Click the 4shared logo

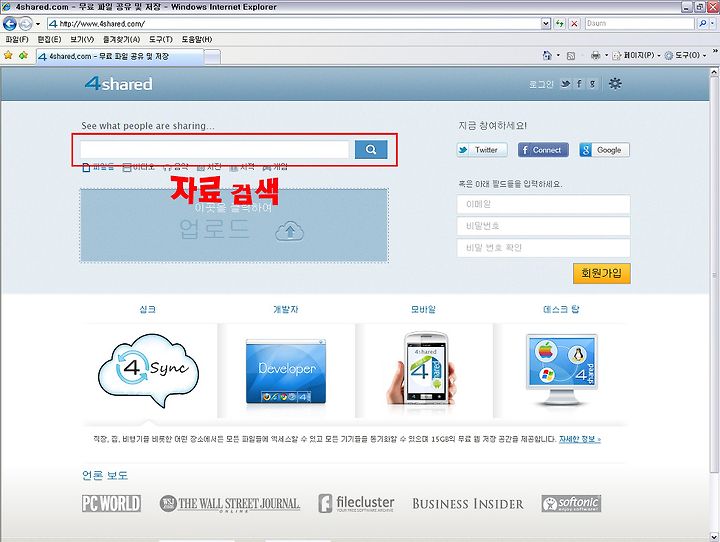118,84
